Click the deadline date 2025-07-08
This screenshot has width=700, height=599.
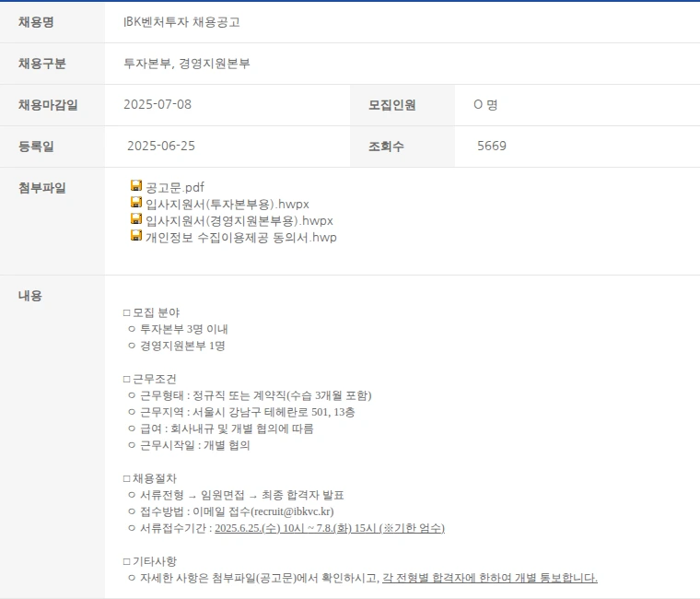tap(157, 104)
